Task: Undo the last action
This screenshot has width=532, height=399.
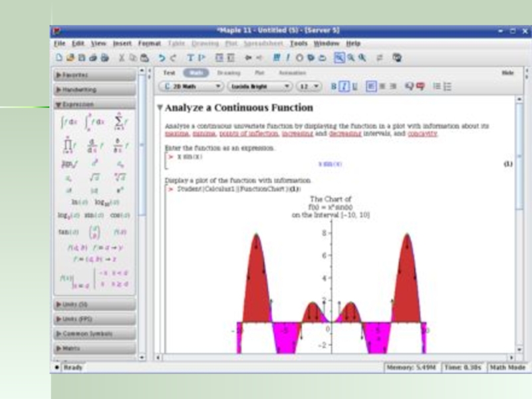Action: tap(162, 58)
